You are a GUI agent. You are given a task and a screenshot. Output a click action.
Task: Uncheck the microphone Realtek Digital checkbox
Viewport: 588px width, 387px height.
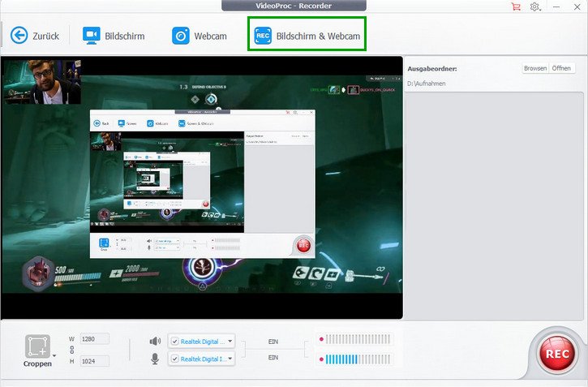tap(174, 359)
